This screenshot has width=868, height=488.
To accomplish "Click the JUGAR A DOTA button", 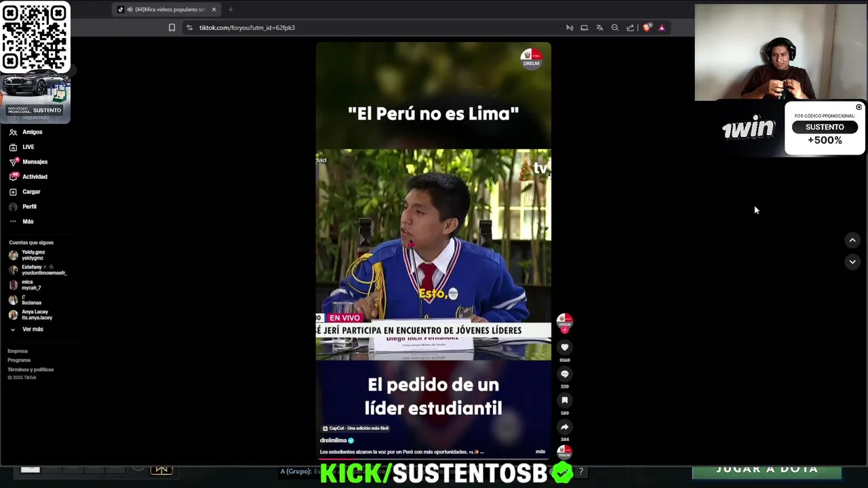I will pyautogui.click(x=767, y=469).
